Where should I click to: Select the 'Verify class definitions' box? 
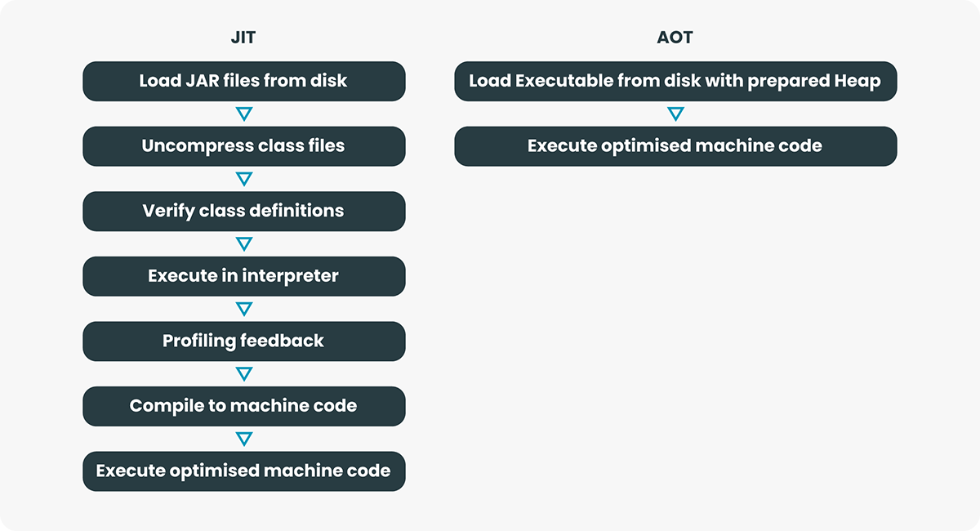click(243, 211)
